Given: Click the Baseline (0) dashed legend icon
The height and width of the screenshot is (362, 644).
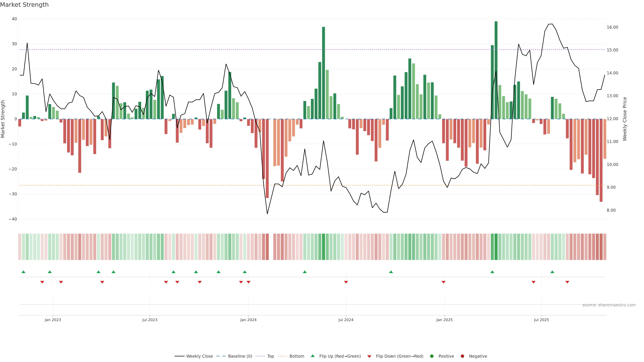Looking at the screenshot, I should pos(221,356).
